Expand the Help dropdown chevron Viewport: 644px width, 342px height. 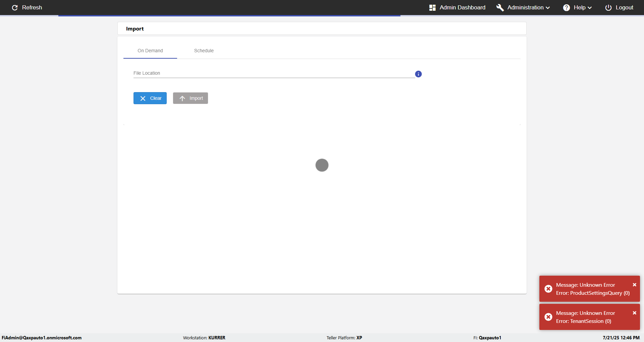pos(590,8)
